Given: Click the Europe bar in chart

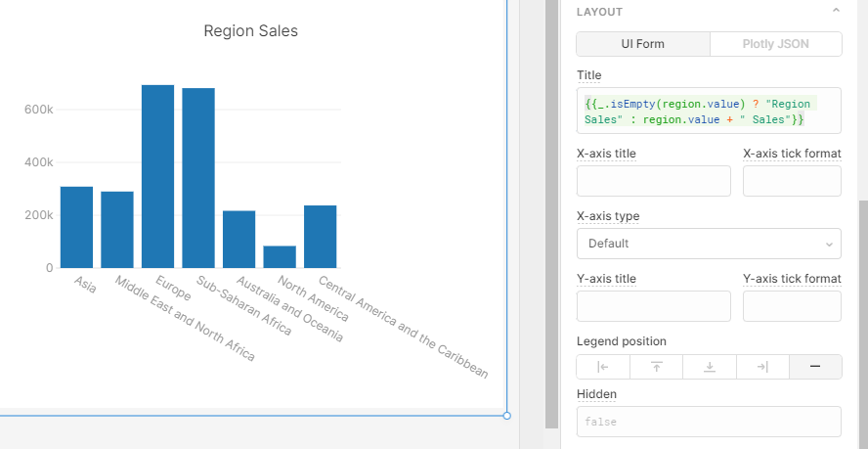Looking at the screenshot, I should (x=157, y=176).
